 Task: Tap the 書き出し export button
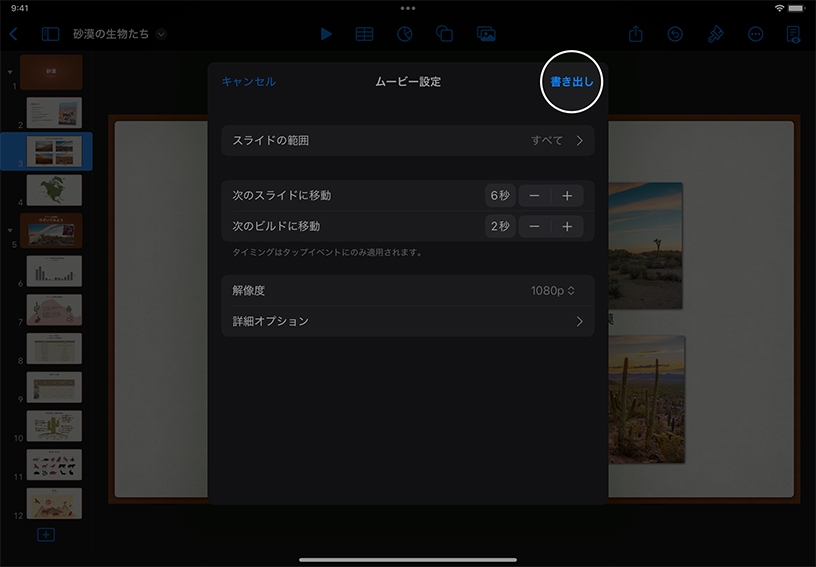click(x=572, y=82)
